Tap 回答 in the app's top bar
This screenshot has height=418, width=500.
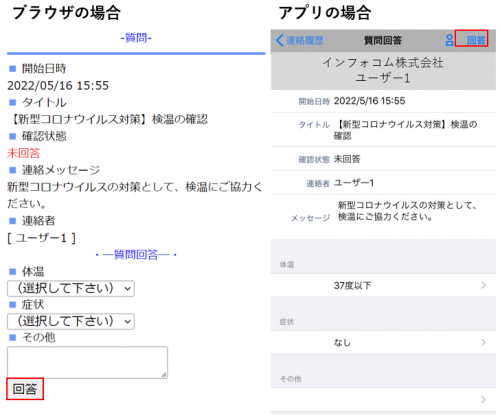click(476, 40)
